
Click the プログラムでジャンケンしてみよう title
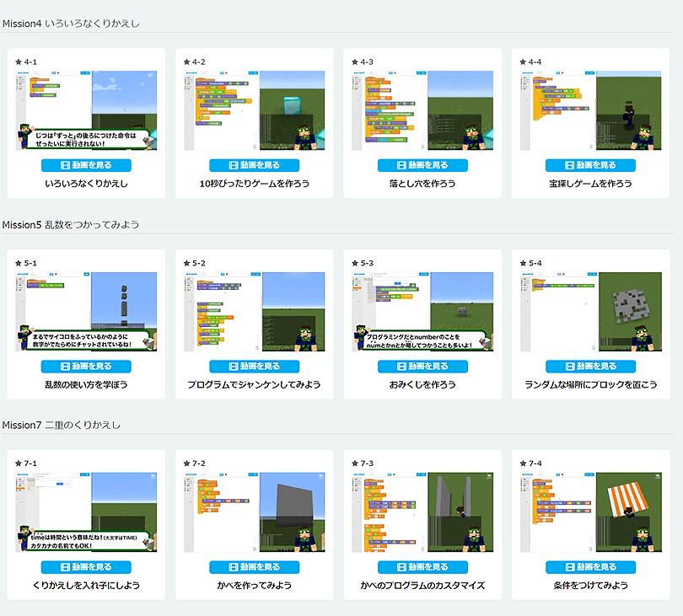coord(254,385)
